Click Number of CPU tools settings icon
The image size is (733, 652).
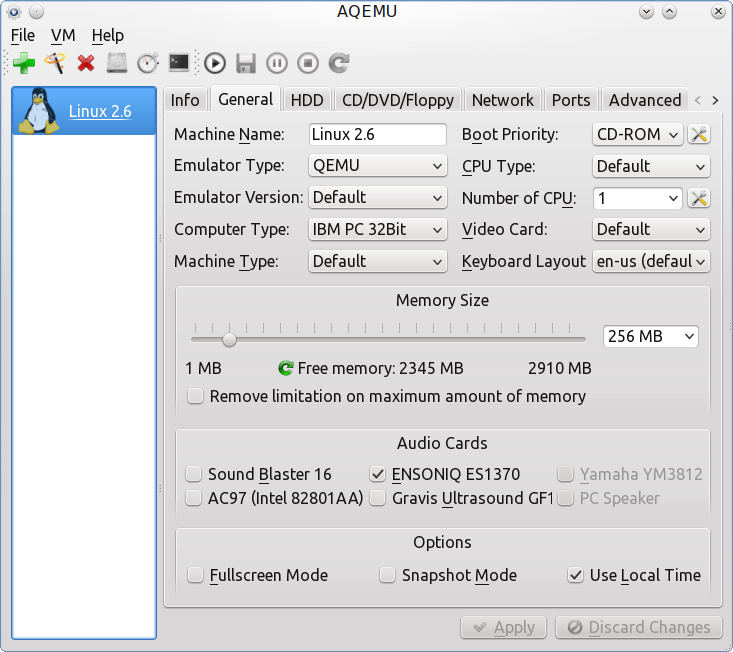699,198
